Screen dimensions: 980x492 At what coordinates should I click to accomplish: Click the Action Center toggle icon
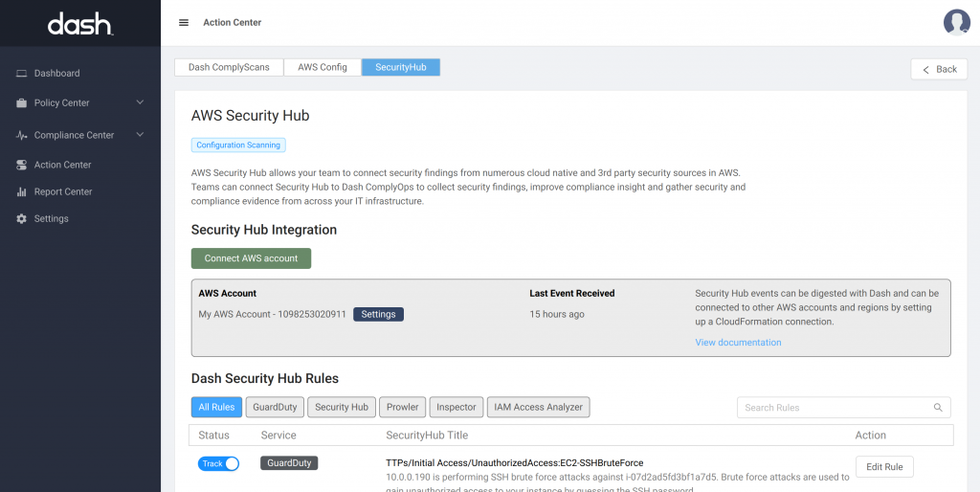click(x=22, y=165)
